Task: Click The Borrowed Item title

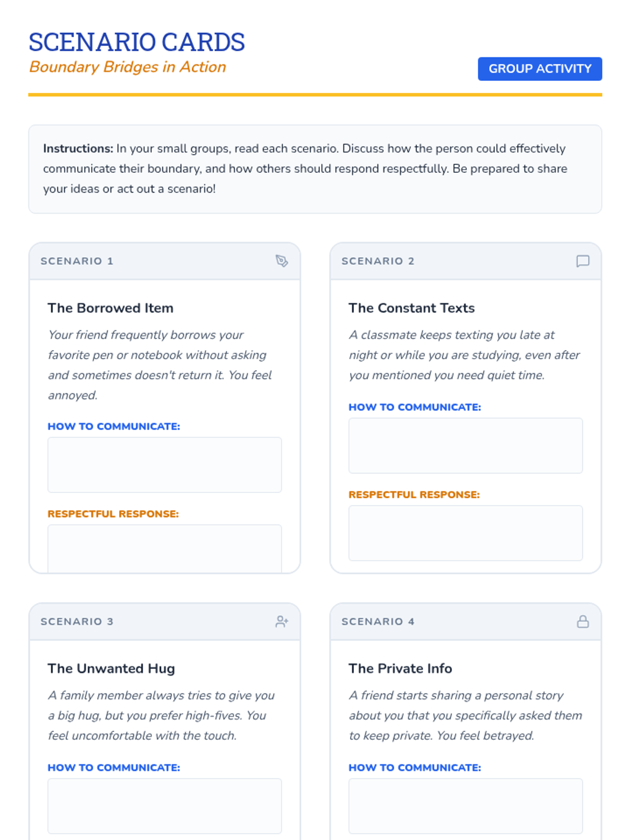Action: click(x=110, y=308)
